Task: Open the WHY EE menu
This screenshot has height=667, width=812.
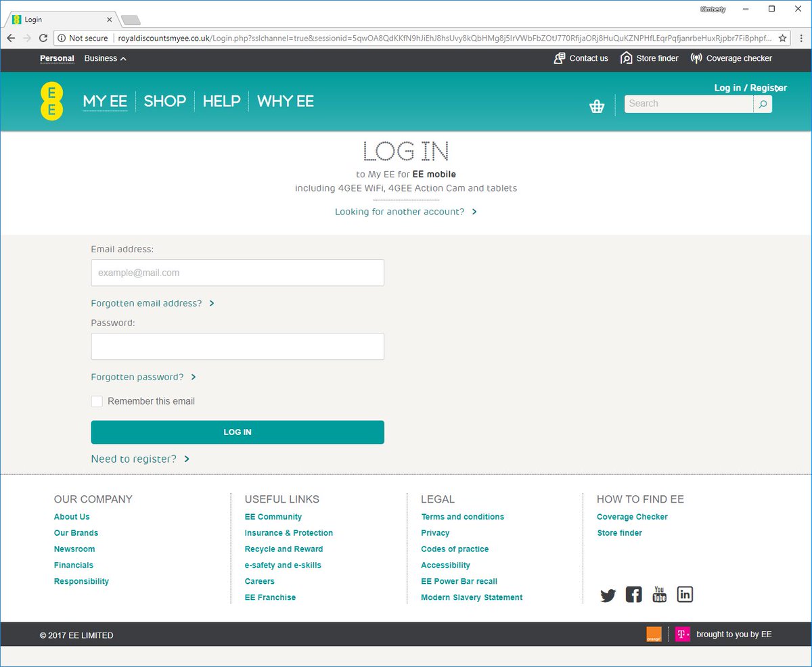Action: 286,101
